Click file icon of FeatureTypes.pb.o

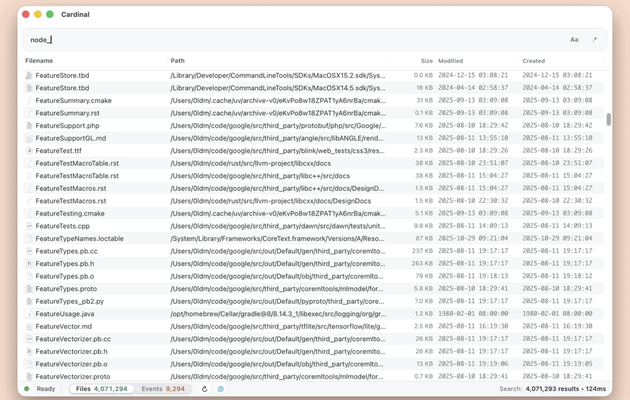tap(29, 276)
